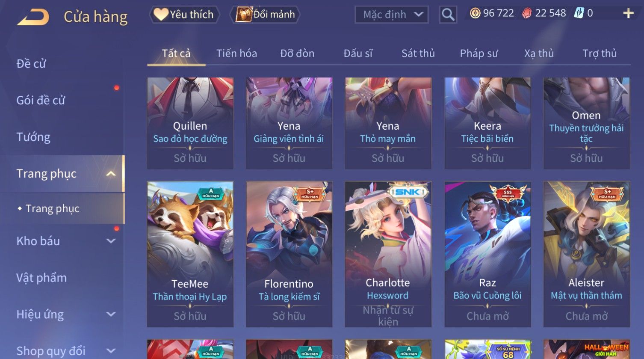Tap the heart icon in Yêu thích
Viewport: 644px width, 359px height.
point(161,15)
